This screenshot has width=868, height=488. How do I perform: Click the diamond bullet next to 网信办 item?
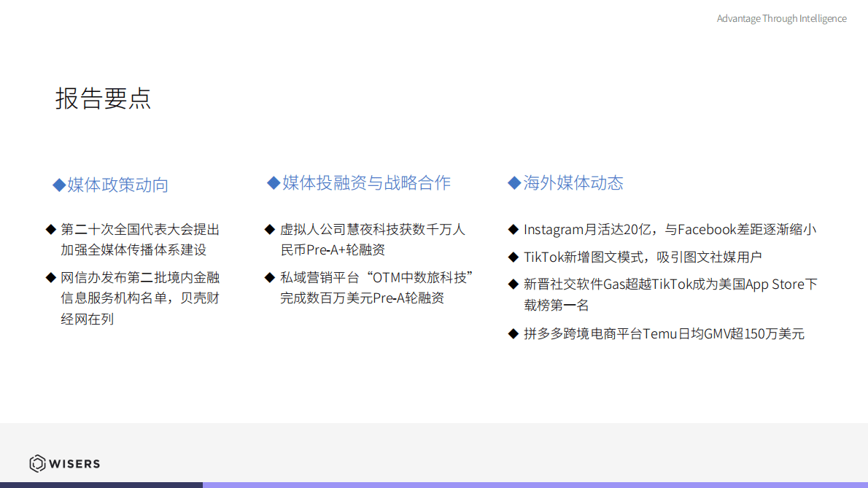[50, 277]
